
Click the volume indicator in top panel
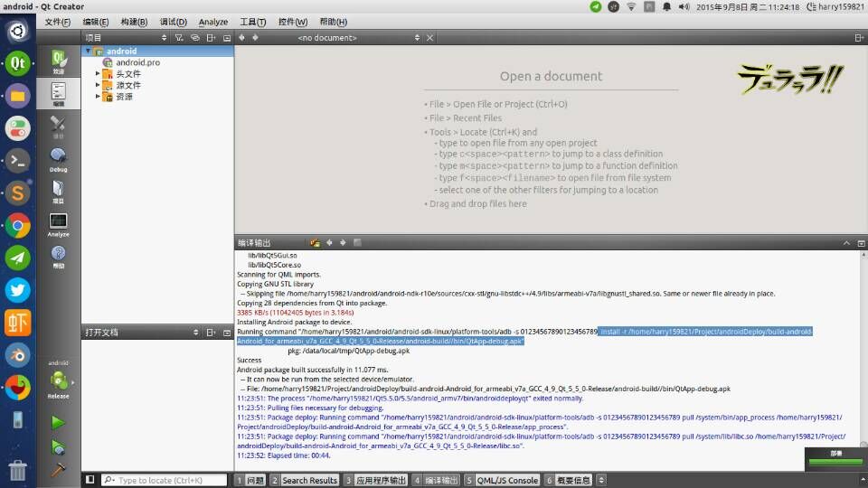684,6
